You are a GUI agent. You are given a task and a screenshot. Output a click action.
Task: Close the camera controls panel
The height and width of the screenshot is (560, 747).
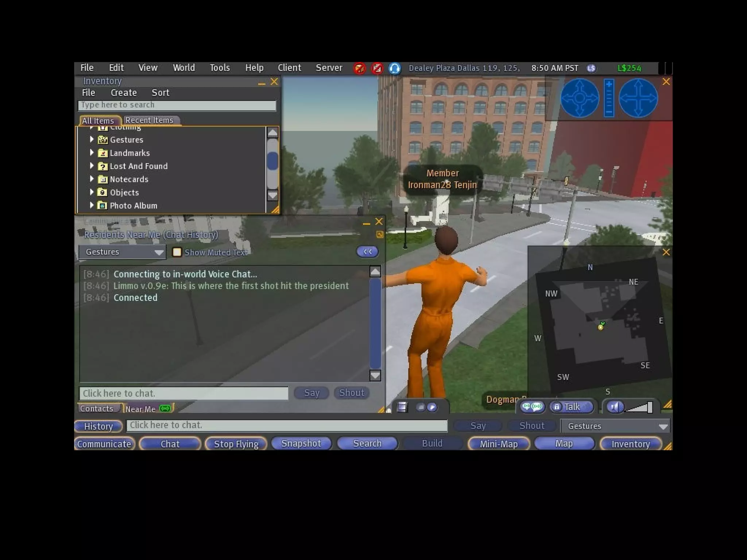tap(666, 82)
